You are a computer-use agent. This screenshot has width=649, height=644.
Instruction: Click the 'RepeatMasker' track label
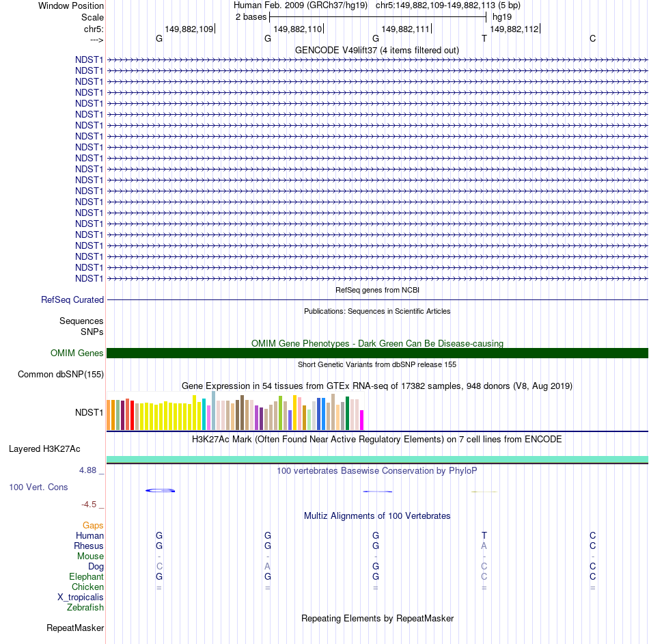coord(75,628)
